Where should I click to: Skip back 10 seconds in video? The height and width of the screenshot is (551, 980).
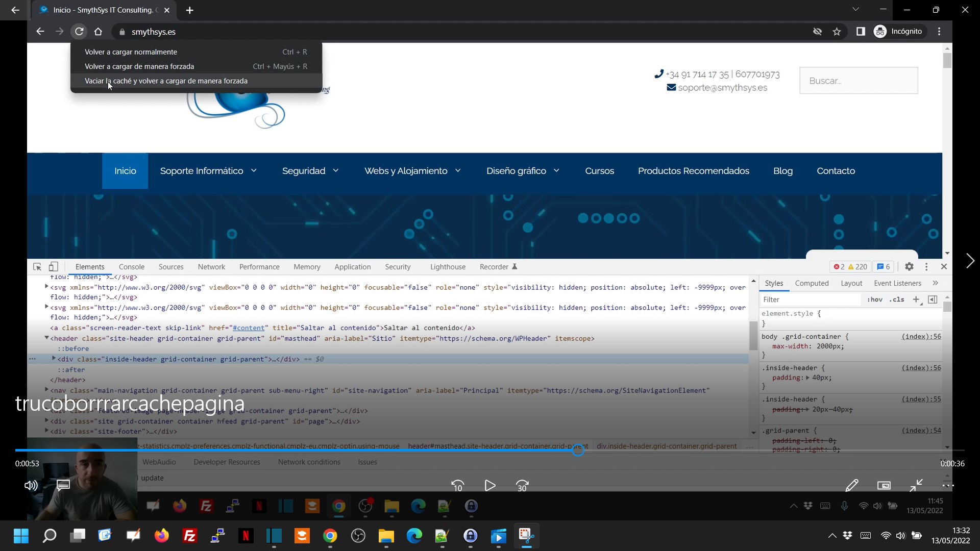pyautogui.click(x=458, y=485)
